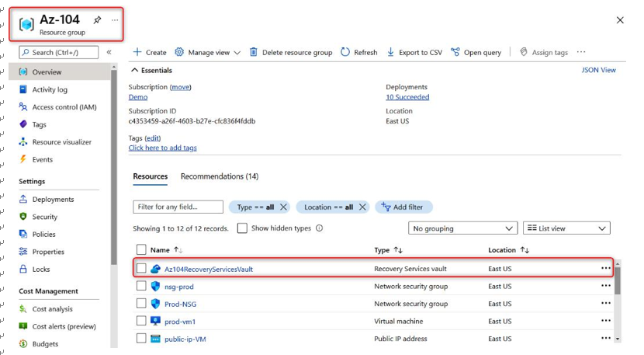644x355 pixels.
Task: Click the Location == all filter pill
Action: coord(328,207)
